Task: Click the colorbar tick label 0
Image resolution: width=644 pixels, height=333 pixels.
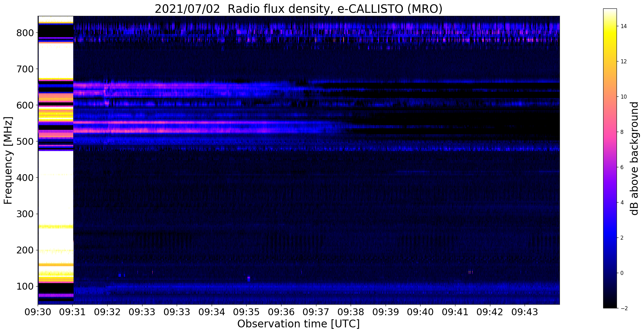Action: click(622, 273)
